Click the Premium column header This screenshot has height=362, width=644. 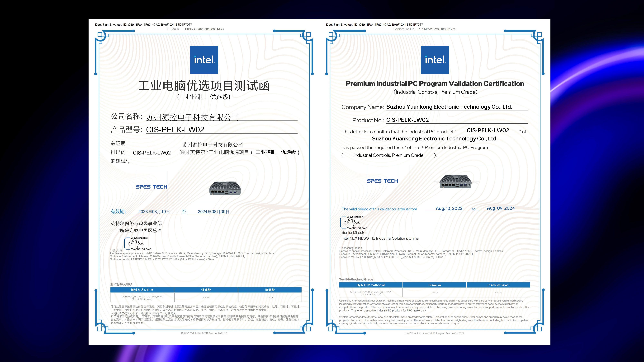[435, 285]
